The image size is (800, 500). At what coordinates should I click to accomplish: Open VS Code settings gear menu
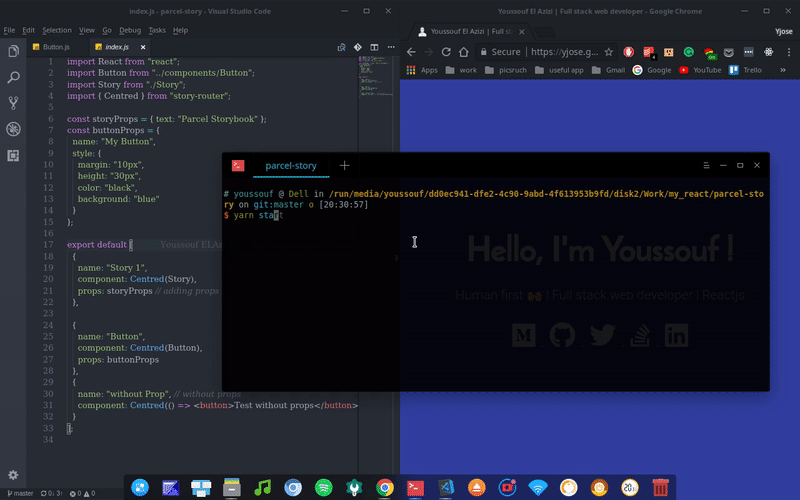click(x=13, y=475)
